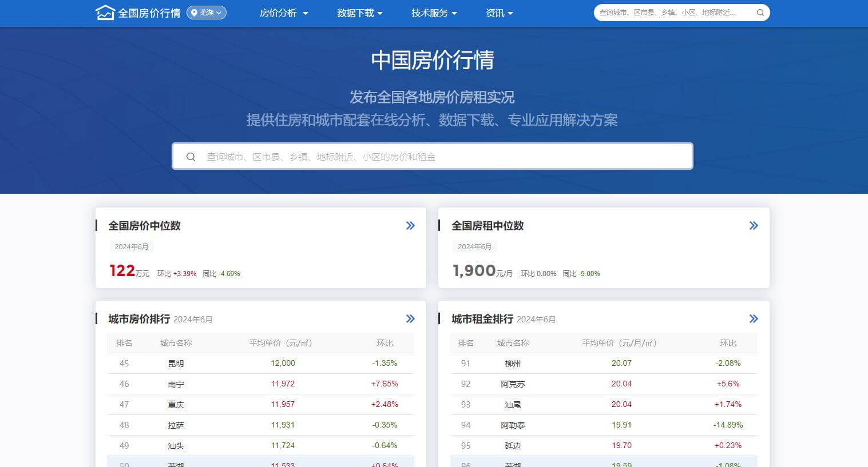
Task: Click the location pin icon beside 芜湖
Action: [195, 13]
